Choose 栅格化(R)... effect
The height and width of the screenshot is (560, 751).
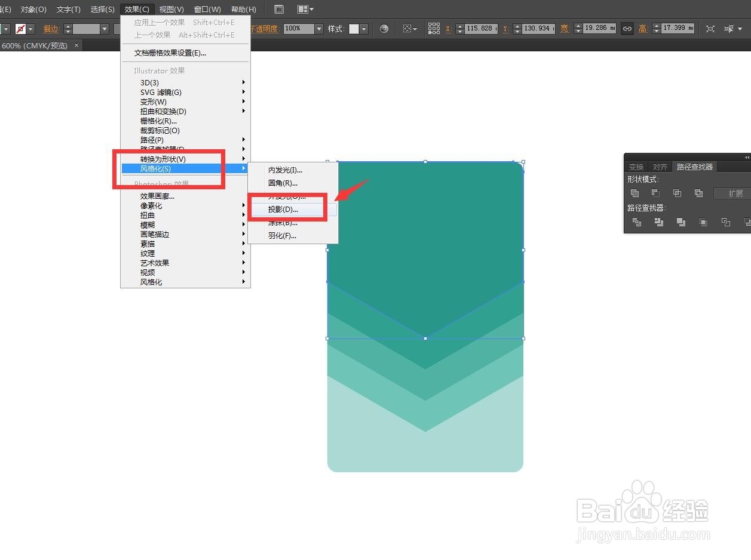click(x=185, y=121)
